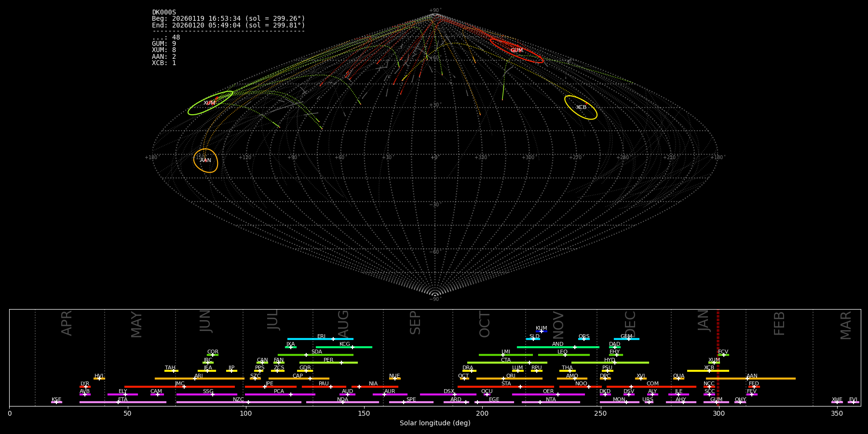
Task: Select the 'GUM: 9' count in the legend
Action: tap(164, 44)
